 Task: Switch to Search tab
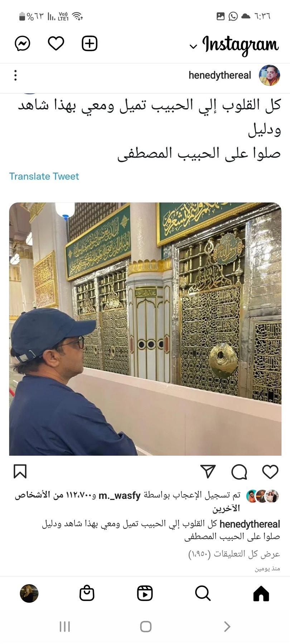click(x=203, y=594)
